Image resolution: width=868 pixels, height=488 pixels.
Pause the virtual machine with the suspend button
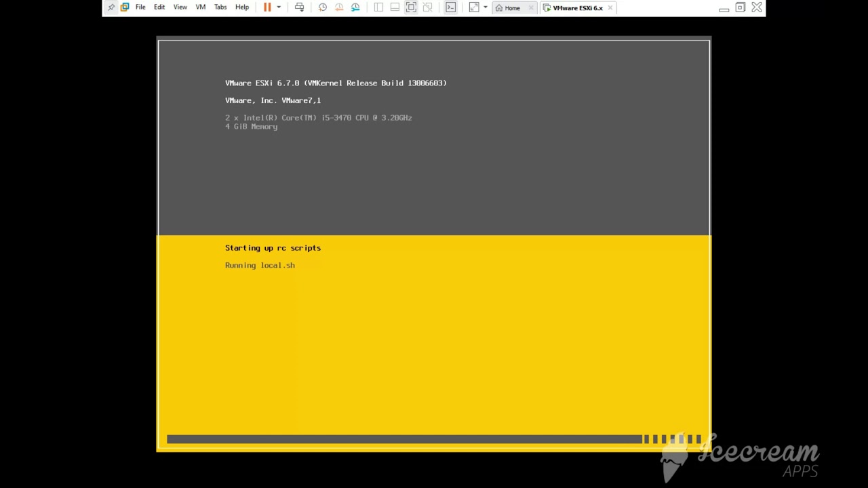267,7
